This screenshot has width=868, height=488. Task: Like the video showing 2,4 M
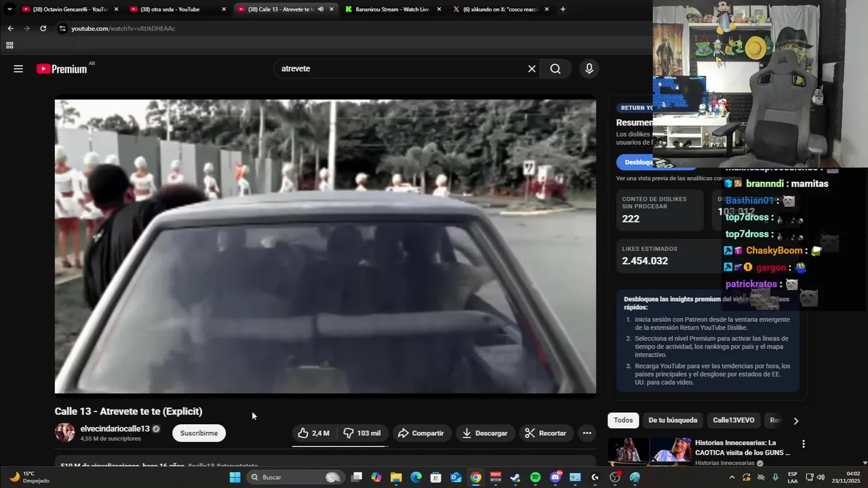pyautogui.click(x=314, y=433)
